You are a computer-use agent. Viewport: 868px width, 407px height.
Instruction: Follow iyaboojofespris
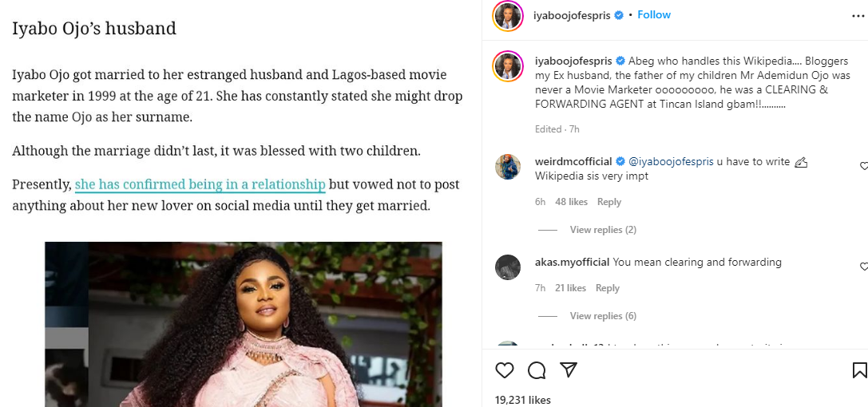click(x=654, y=15)
